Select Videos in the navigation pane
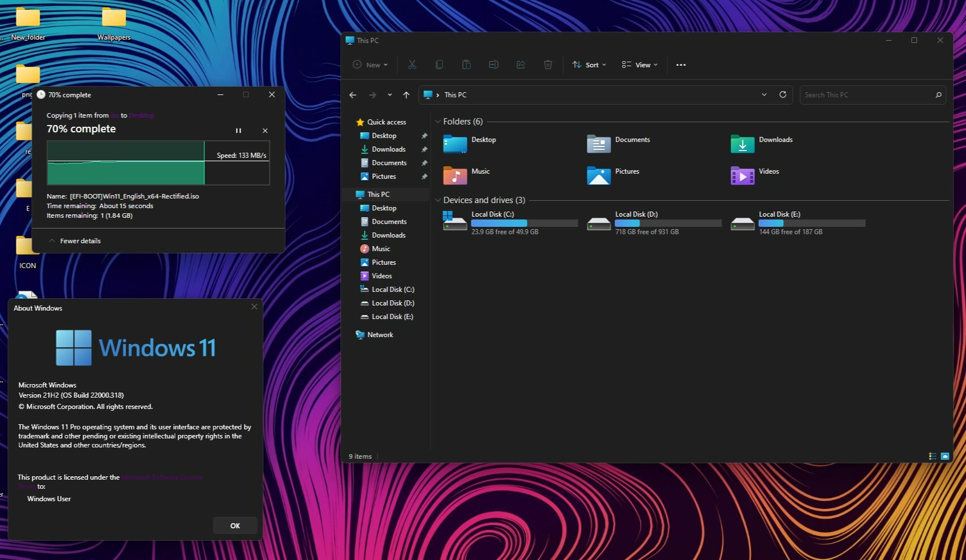This screenshot has width=966, height=560. (x=382, y=276)
